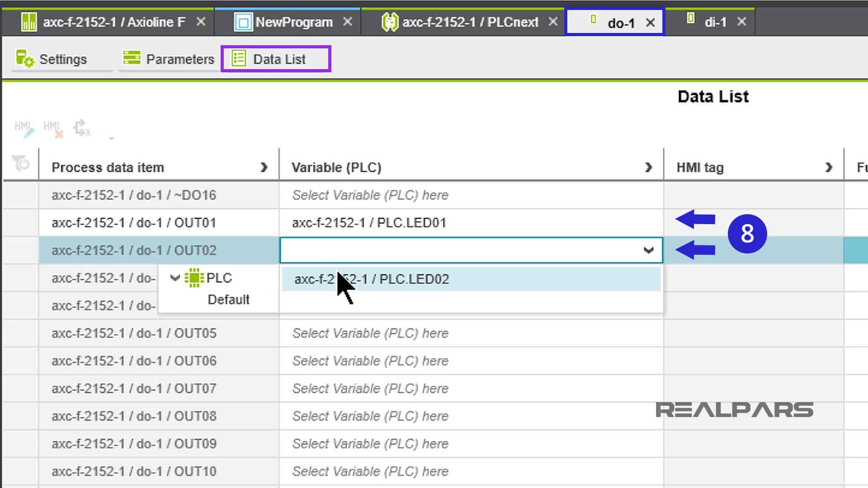Open the axc-f-2152-1 / PLCnext tab
The image size is (868, 488).
coord(463,22)
